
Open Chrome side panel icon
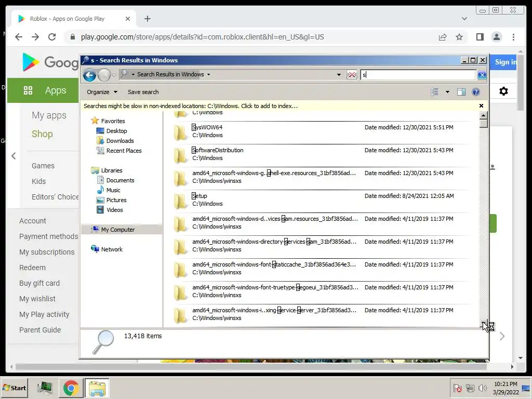click(480, 37)
